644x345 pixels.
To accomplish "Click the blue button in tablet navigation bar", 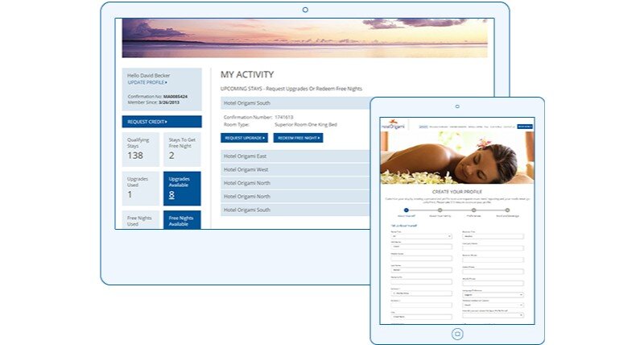I will pyautogui.click(x=525, y=127).
